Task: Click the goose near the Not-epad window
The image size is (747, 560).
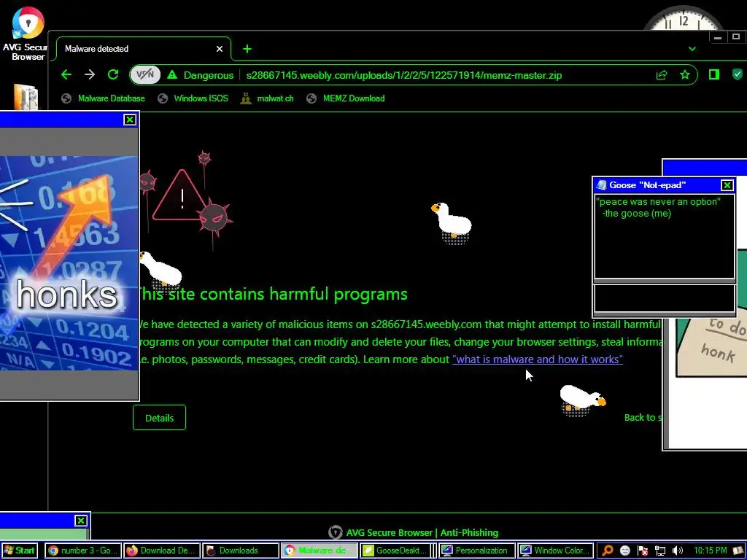Action: (452, 223)
